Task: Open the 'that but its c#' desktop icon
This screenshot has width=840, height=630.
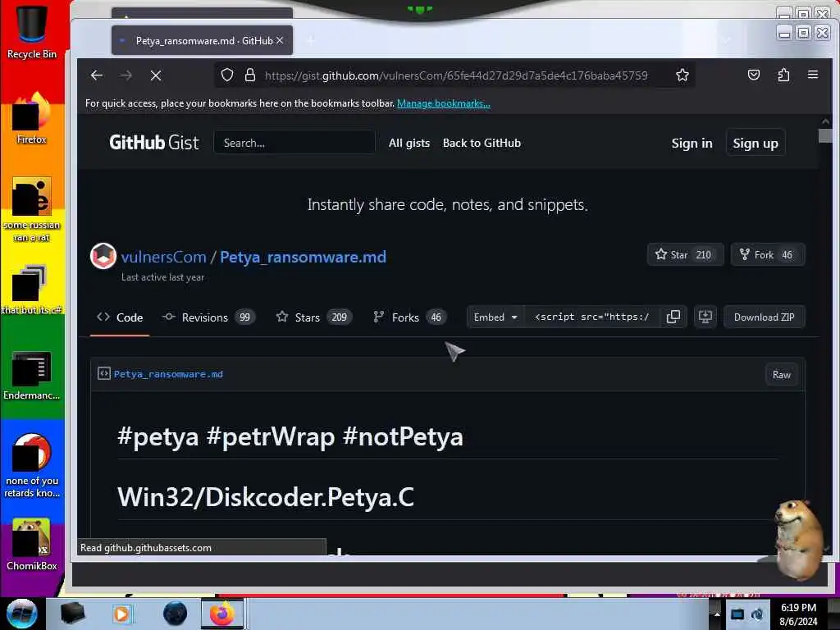Action: pos(32,290)
